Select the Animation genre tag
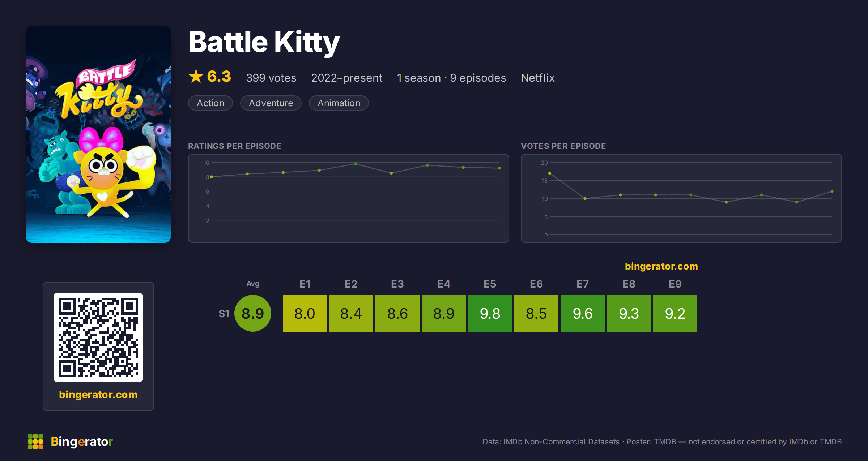This screenshot has height=461, width=868. point(339,103)
